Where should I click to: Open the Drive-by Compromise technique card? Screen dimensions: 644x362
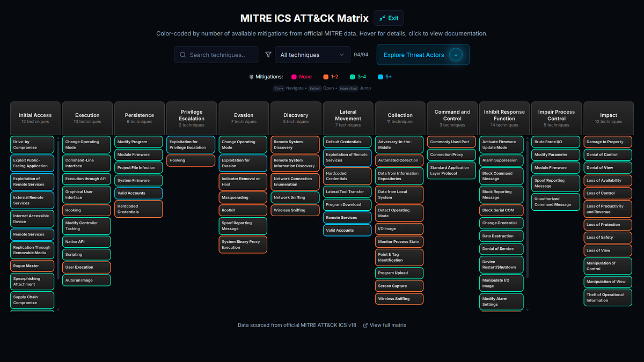coord(32,145)
